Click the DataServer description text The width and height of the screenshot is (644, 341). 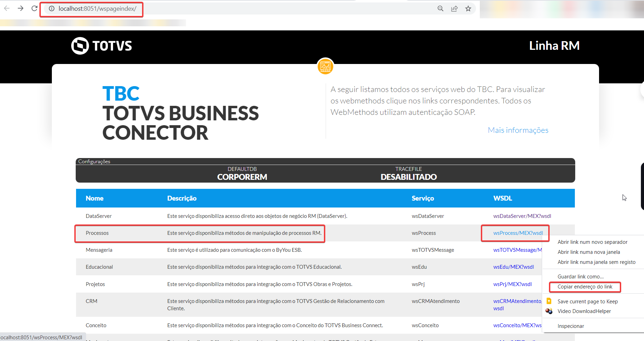point(257,216)
